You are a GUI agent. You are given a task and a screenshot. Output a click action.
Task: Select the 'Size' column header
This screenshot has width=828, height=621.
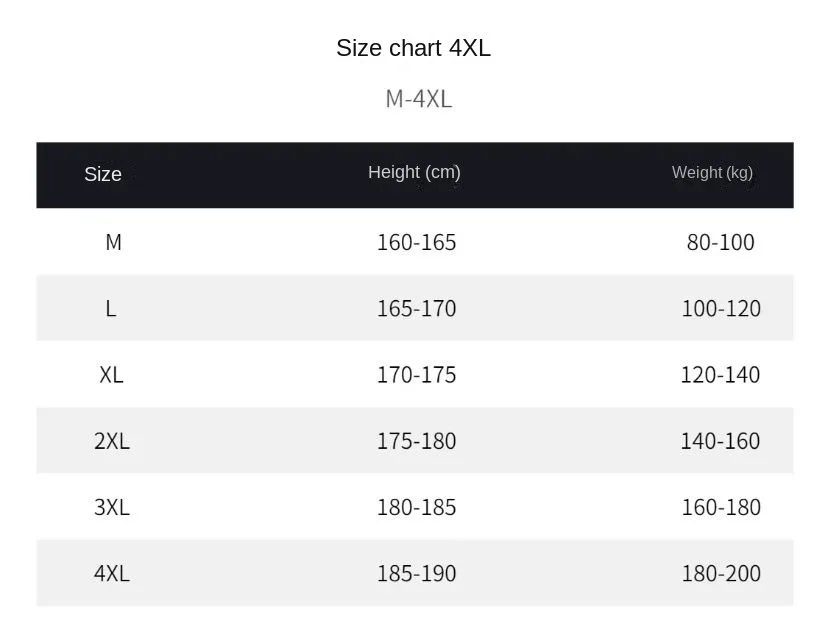(103, 174)
